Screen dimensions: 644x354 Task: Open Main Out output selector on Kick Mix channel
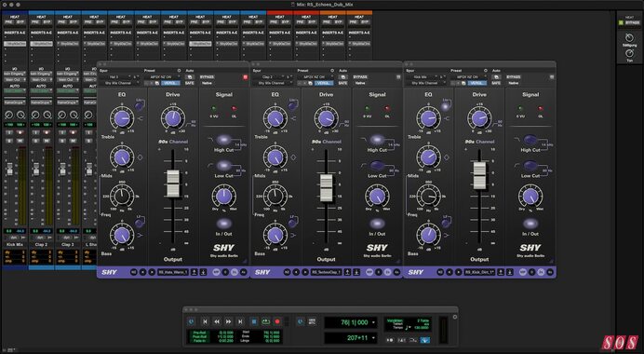(15, 80)
